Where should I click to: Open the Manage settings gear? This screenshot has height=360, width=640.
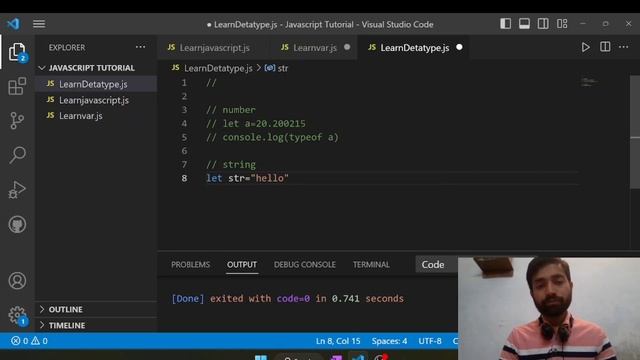17,315
